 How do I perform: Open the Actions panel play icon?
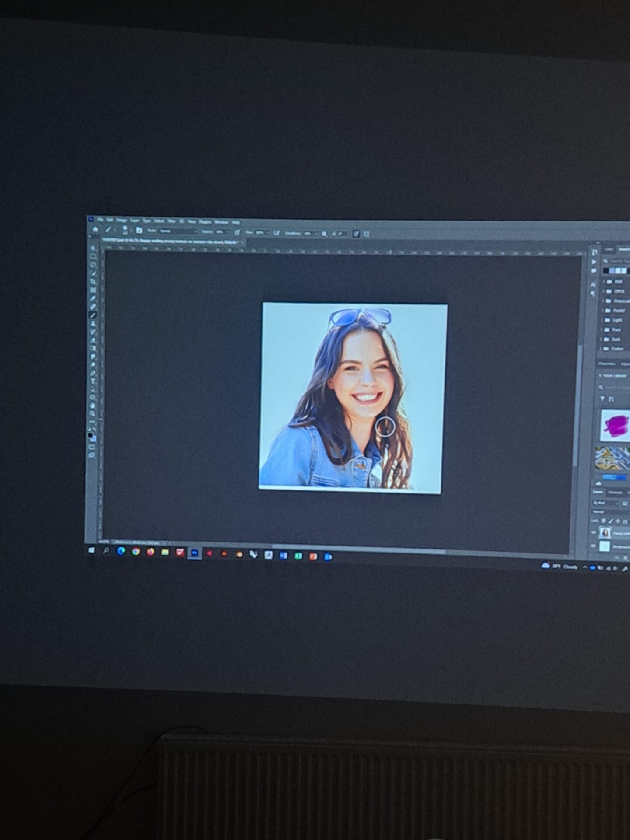[x=594, y=262]
